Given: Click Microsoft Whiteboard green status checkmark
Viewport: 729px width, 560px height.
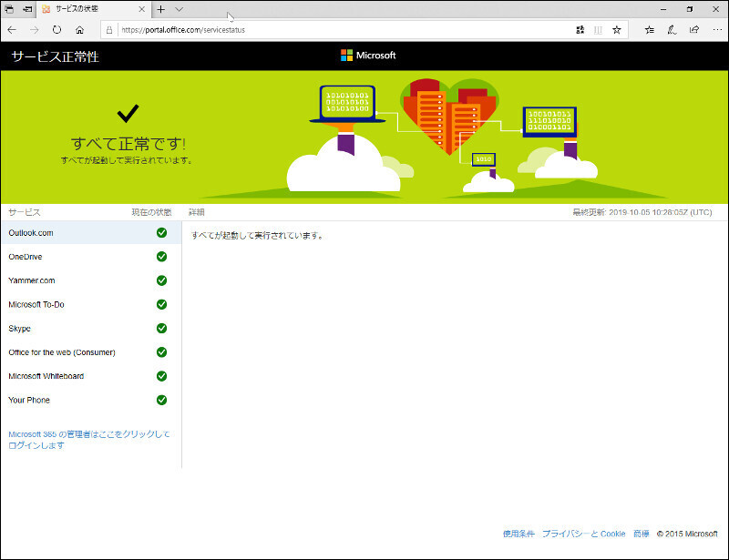Looking at the screenshot, I should tap(162, 376).
